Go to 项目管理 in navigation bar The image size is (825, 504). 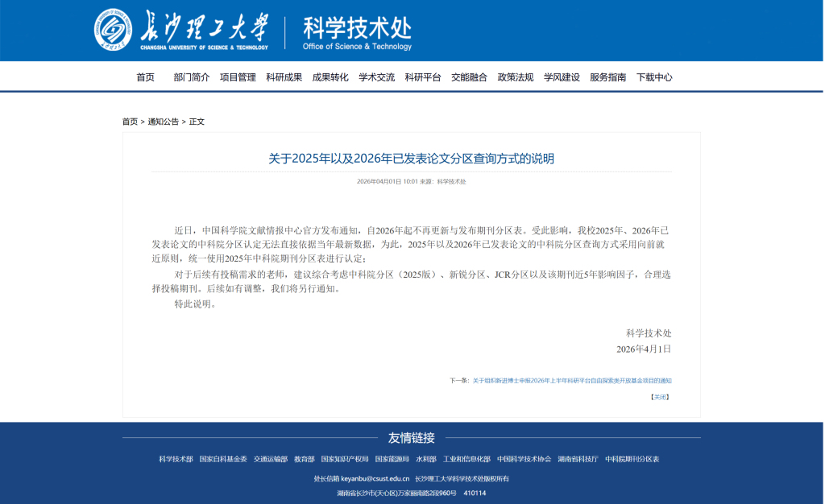click(x=238, y=77)
